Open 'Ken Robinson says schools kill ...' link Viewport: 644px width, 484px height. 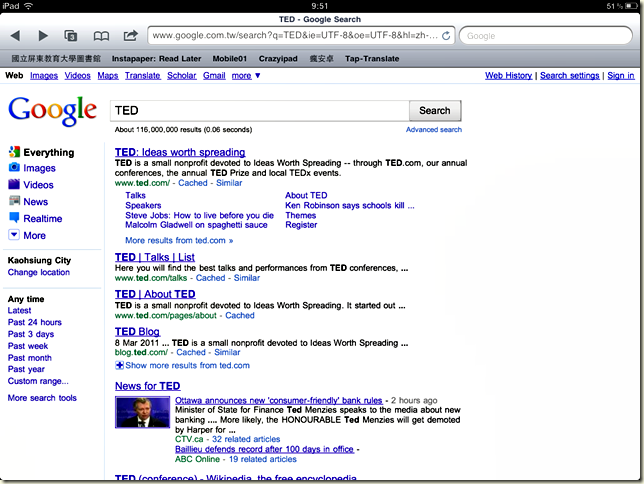tap(350, 205)
